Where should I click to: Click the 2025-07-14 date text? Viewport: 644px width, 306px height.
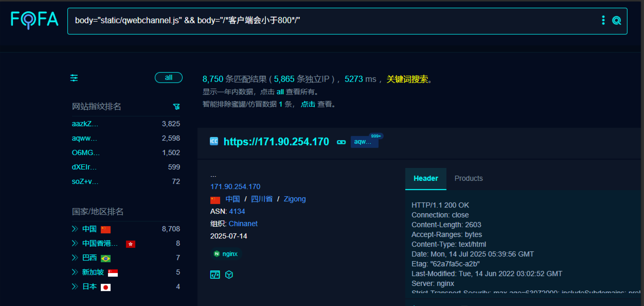229,236
